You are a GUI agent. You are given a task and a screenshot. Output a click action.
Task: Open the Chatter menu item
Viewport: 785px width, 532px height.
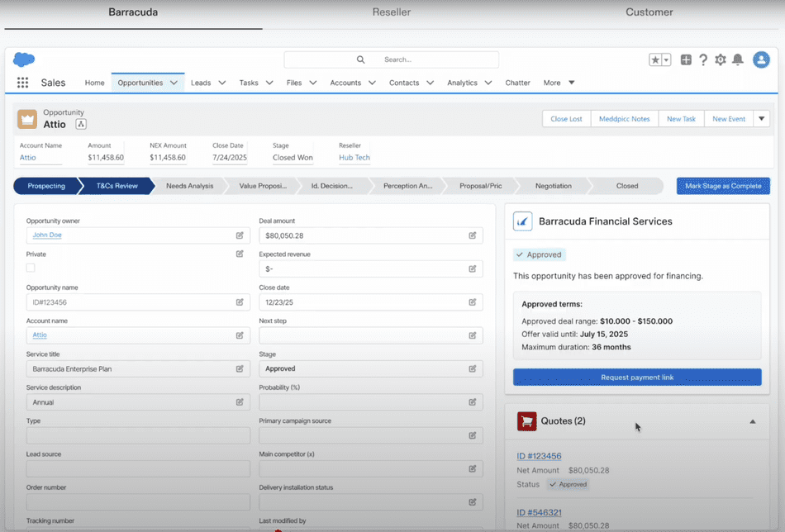click(517, 83)
